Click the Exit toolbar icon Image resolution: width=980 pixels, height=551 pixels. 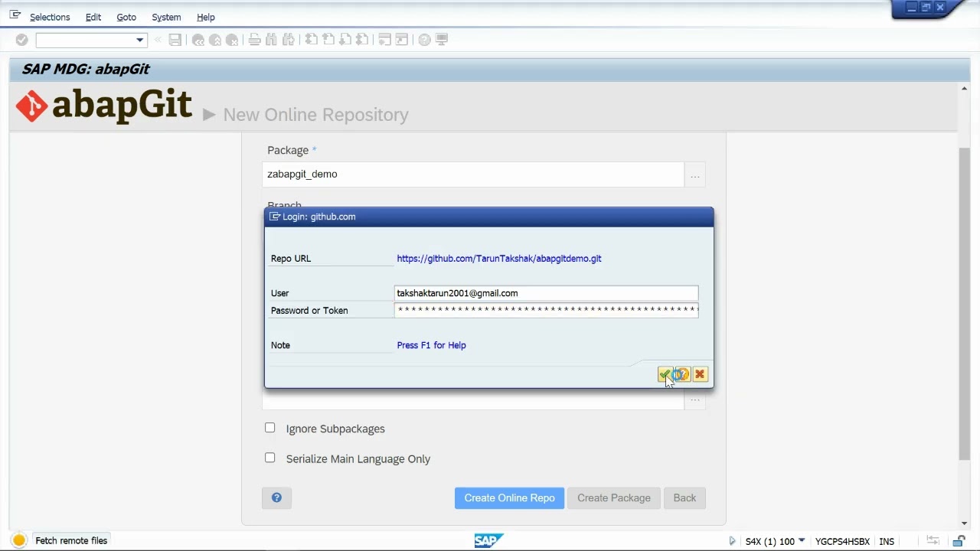coord(215,40)
